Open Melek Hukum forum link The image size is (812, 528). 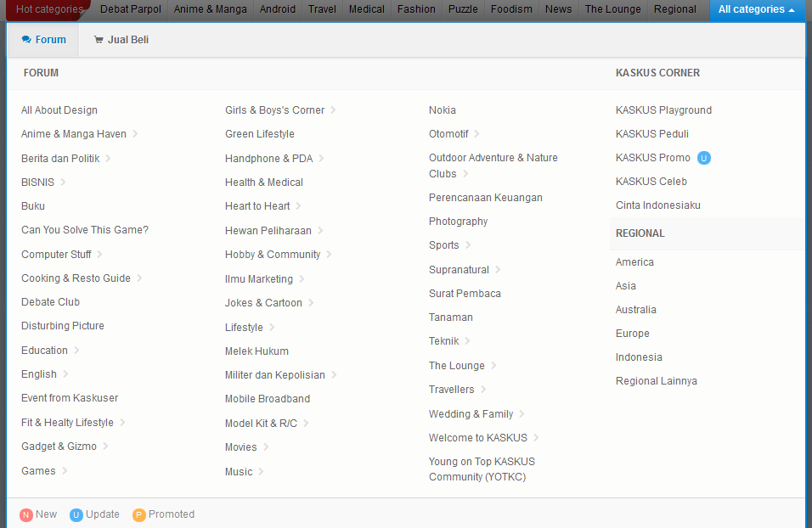point(257,351)
